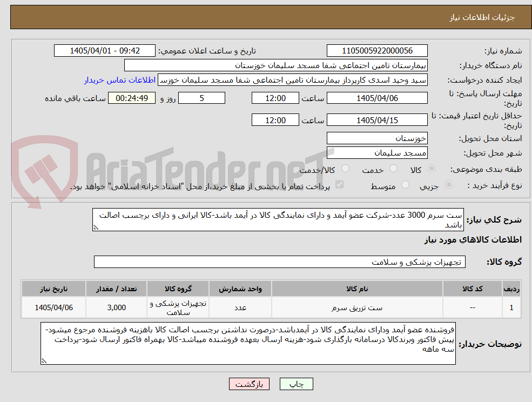Click the remaining time 00:24:49 field
The width and height of the screenshot is (532, 402).
point(132,98)
